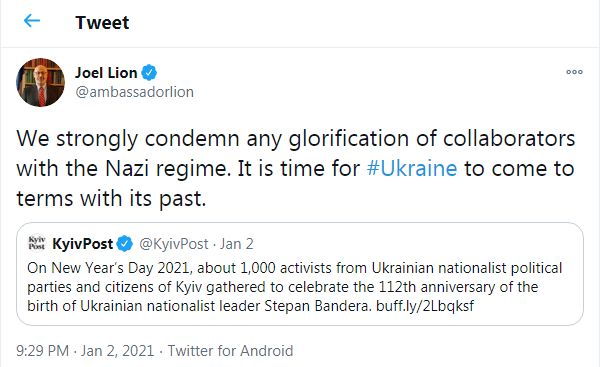Click the KyivPost logo avatar
Viewport: 600px width, 367px height.
pyautogui.click(x=37, y=243)
